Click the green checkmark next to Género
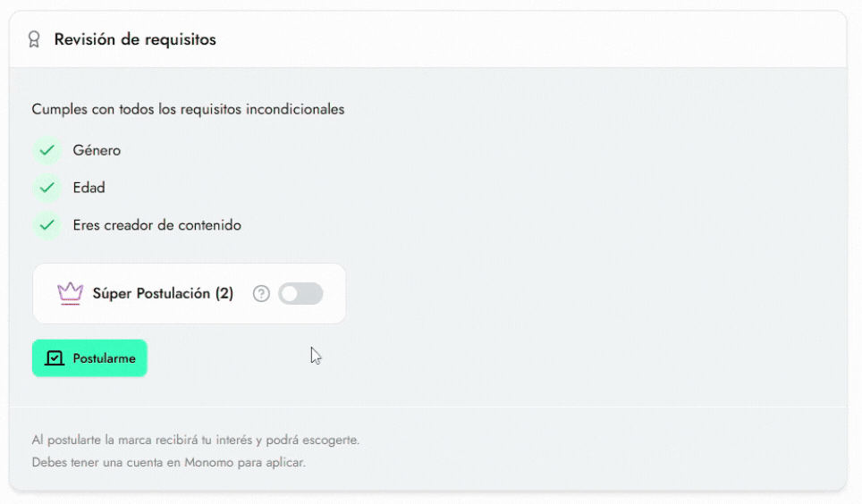This screenshot has height=504, width=862. coord(47,150)
